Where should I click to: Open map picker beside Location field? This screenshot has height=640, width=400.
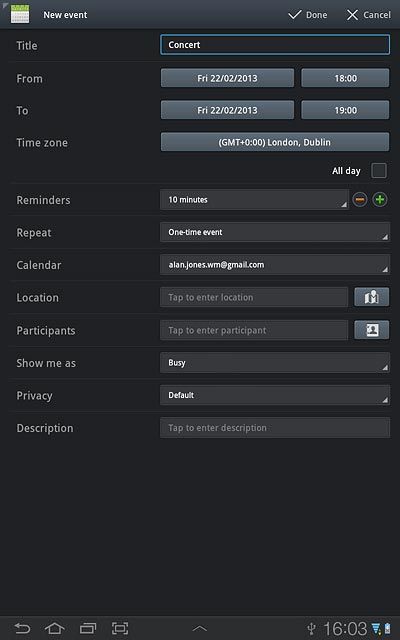(x=371, y=297)
